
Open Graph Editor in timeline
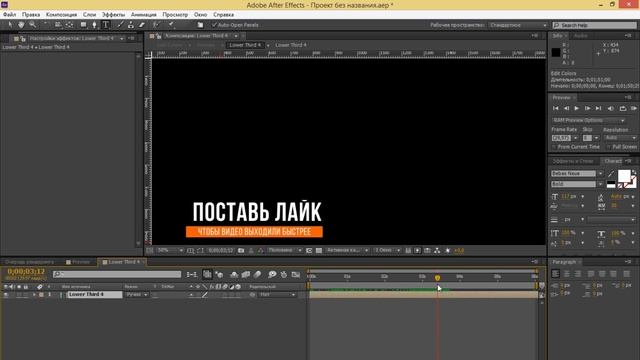click(x=296, y=274)
